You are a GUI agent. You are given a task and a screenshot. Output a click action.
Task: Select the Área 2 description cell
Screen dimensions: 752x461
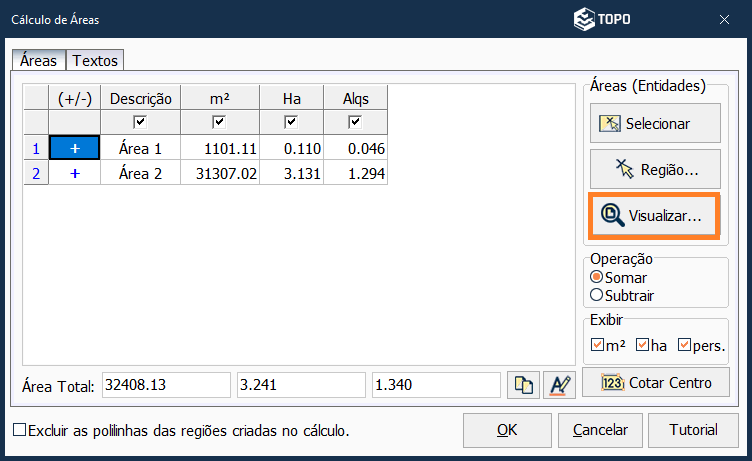tap(141, 173)
